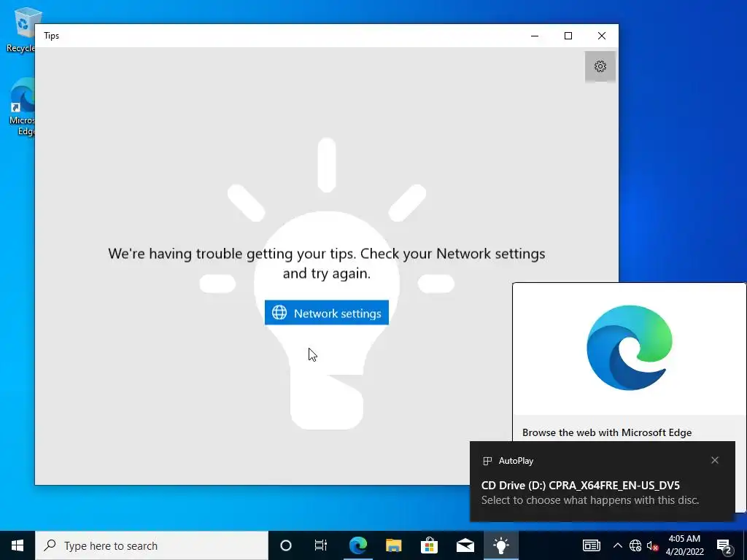This screenshot has height=560, width=747.
Task: Open the Tips settings gear icon
Action: click(600, 66)
